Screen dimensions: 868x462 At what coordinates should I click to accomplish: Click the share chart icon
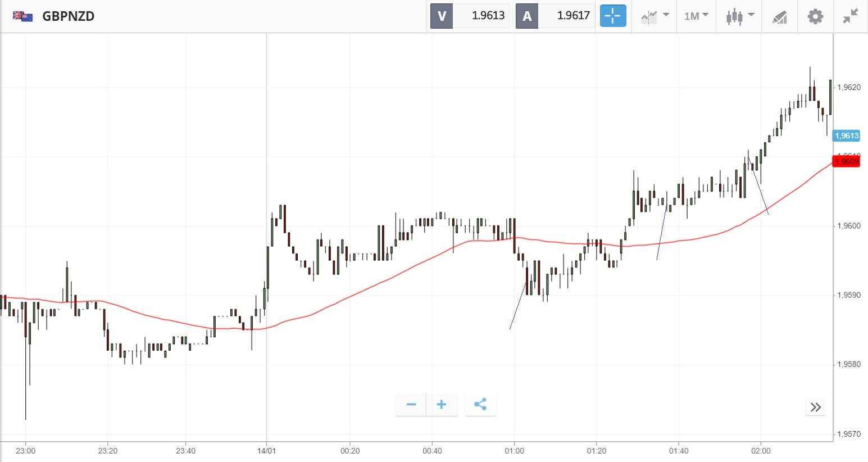coord(480,405)
